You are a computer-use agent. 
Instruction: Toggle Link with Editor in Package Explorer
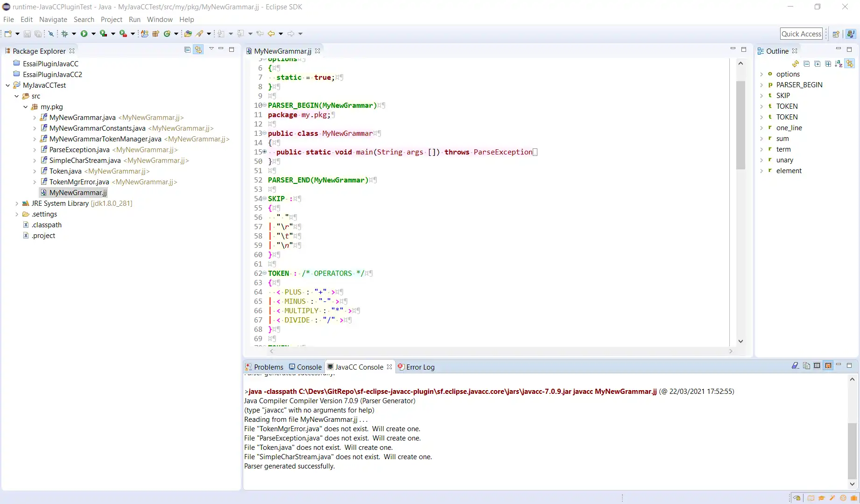point(198,49)
